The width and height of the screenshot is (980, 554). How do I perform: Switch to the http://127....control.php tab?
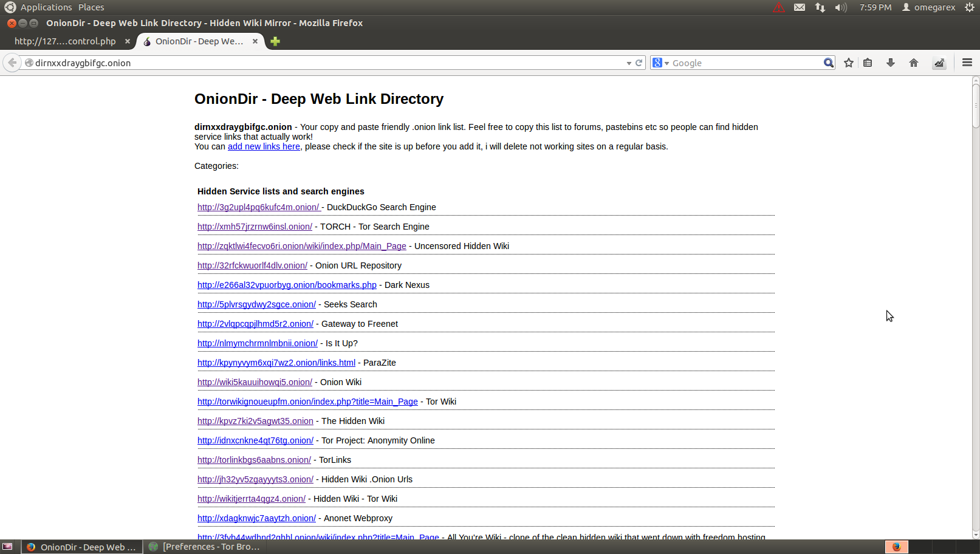tap(65, 41)
